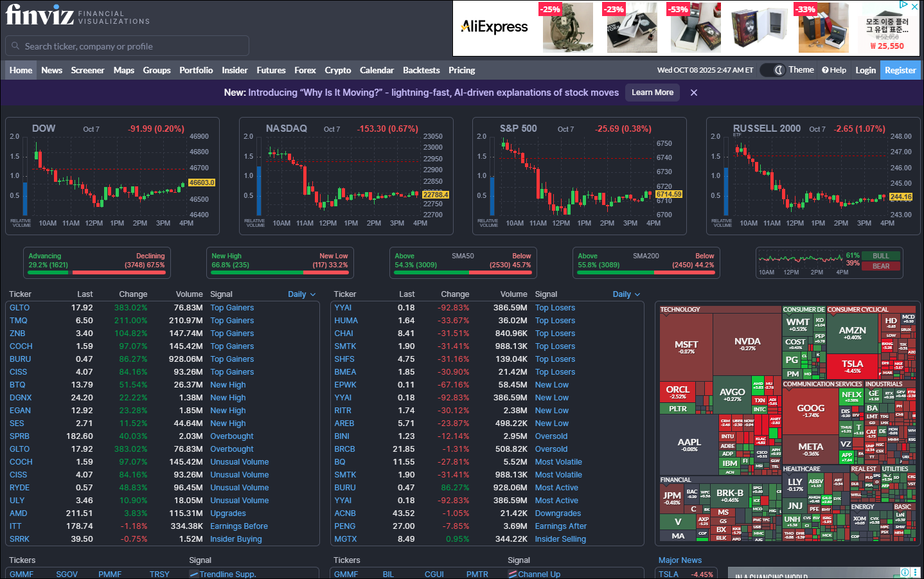Click the Help question mark icon
The image size is (924, 579).
pyautogui.click(x=825, y=70)
